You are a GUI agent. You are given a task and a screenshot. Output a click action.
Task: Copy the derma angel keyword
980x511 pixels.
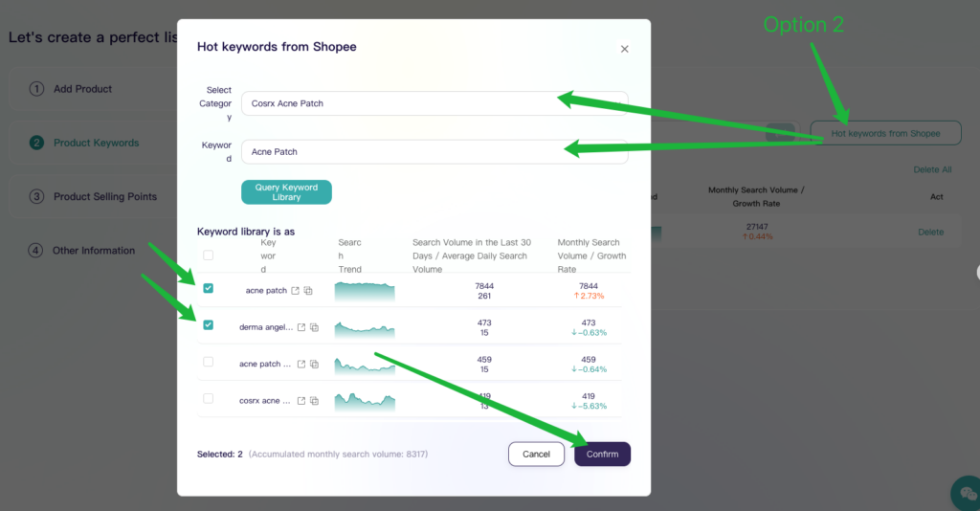[314, 327]
